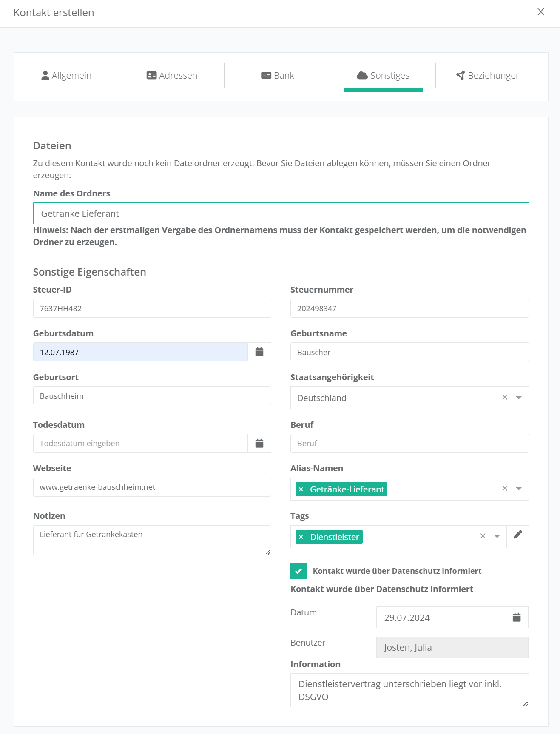
Task: Close the Kontakt erstellen dialog
Action: (x=540, y=12)
